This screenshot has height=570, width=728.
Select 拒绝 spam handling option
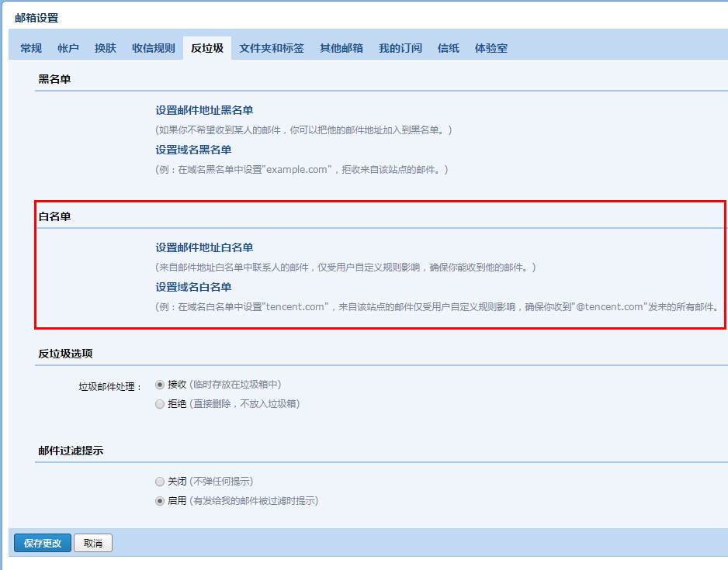click(x=160, y=404)
